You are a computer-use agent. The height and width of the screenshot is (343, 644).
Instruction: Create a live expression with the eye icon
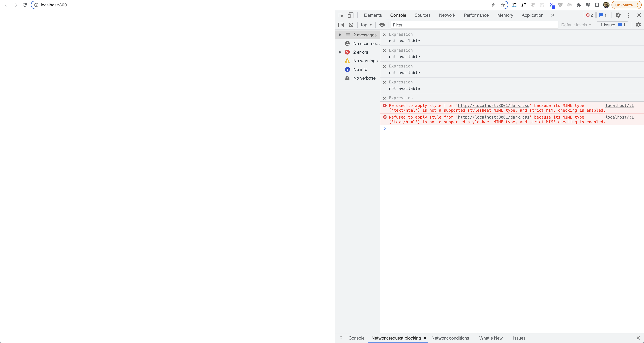[x=382, y=25]
